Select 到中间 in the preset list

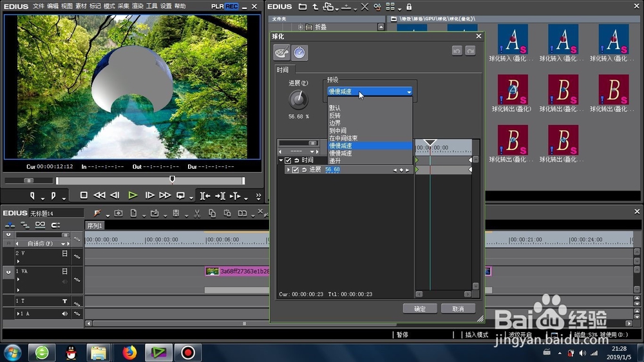tap(370, 130)
